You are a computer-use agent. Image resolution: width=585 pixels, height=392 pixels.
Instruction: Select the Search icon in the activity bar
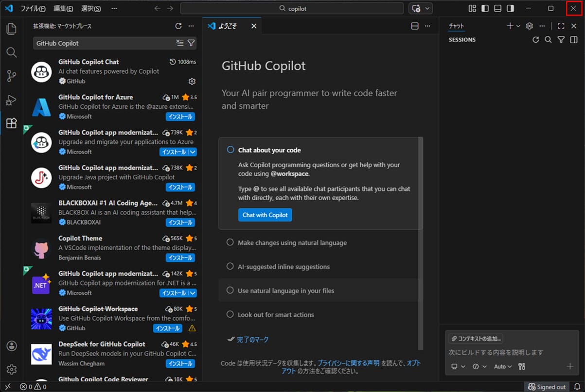coord(11,52)
